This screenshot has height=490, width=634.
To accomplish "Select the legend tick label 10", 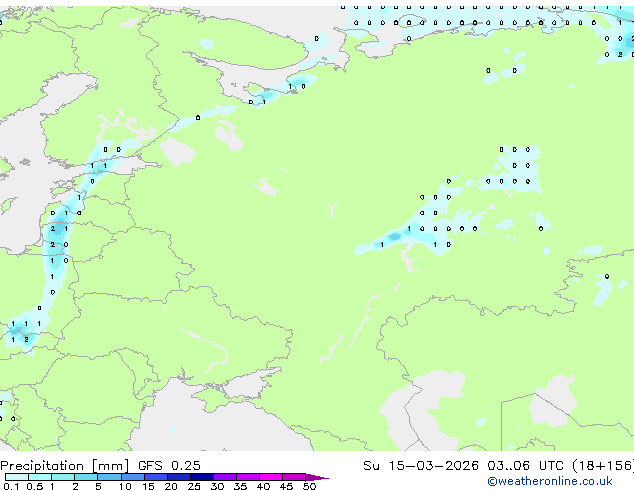I will click(125, 486).
